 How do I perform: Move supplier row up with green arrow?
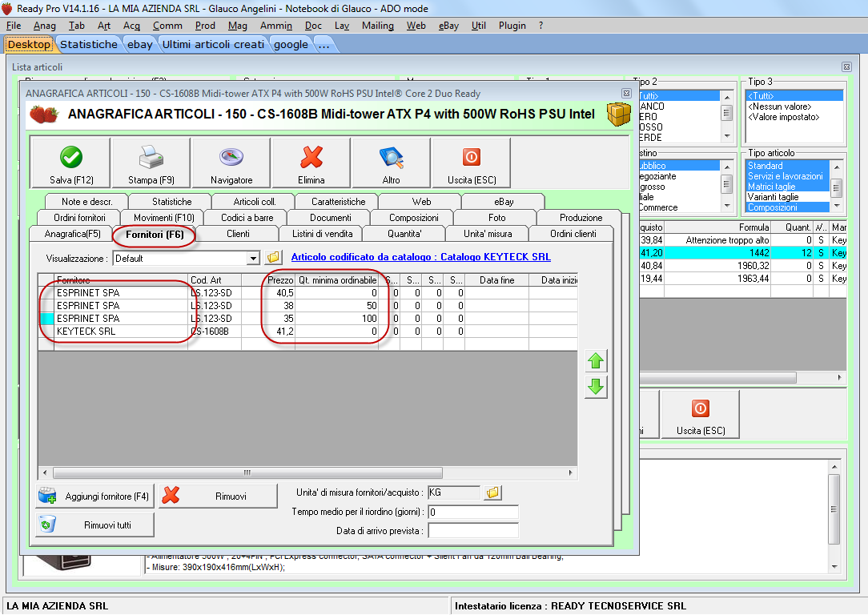[596, 361]
